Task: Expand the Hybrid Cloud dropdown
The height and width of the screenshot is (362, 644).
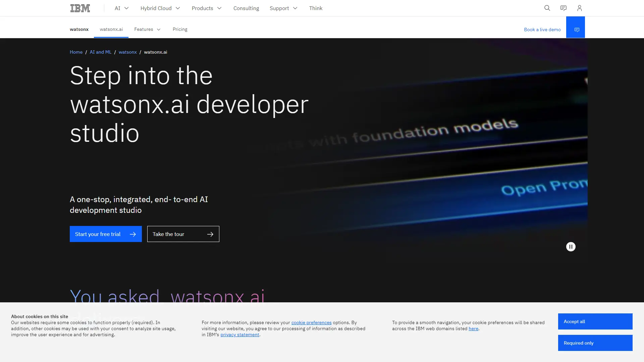Action: (x=160, y=8)
